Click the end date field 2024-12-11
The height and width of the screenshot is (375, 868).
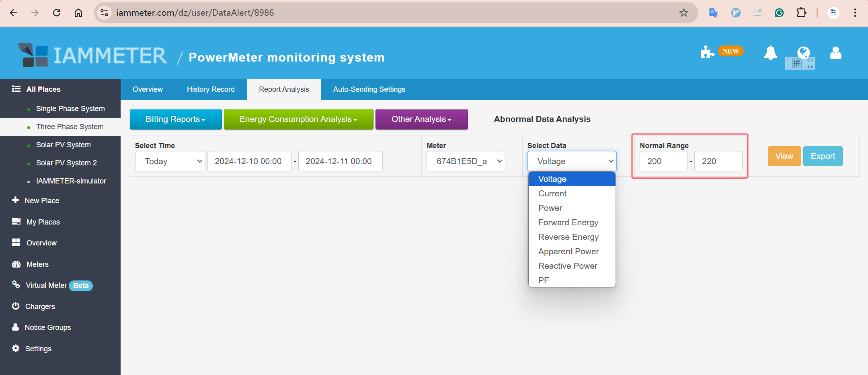pos(340,161)
